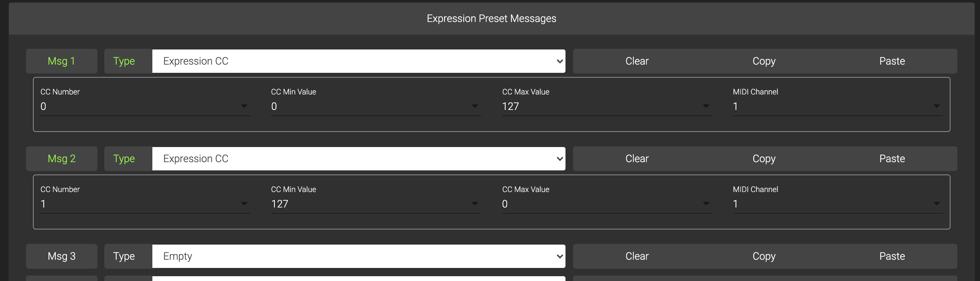The image size is (980, 281).
Task: Open the Msg 3 Type dropdown
Action: [358, 256]
